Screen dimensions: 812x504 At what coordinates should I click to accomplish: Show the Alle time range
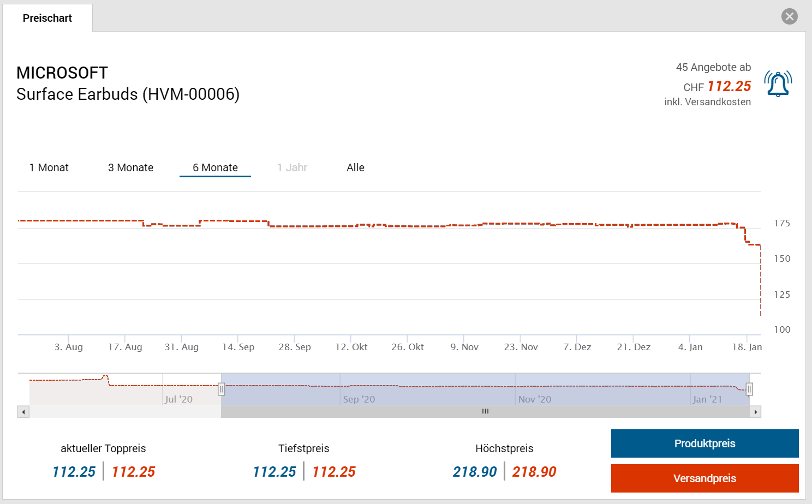point(355,167)
